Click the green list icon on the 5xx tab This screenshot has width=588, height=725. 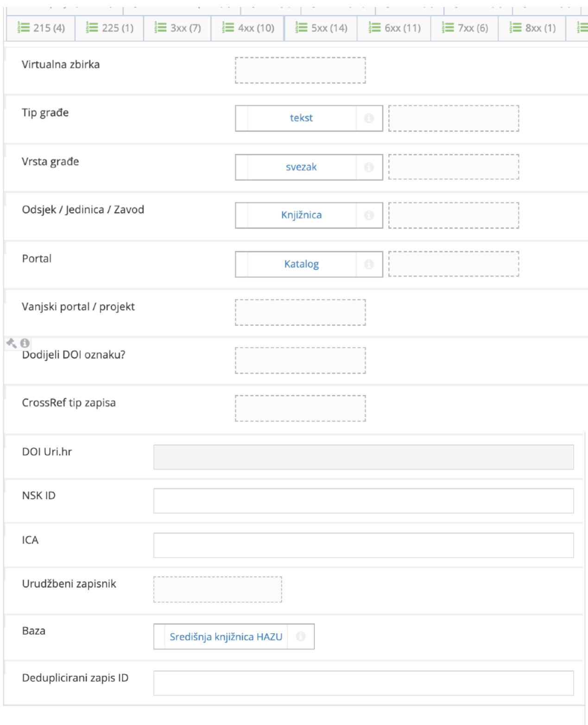coord(302,28)
